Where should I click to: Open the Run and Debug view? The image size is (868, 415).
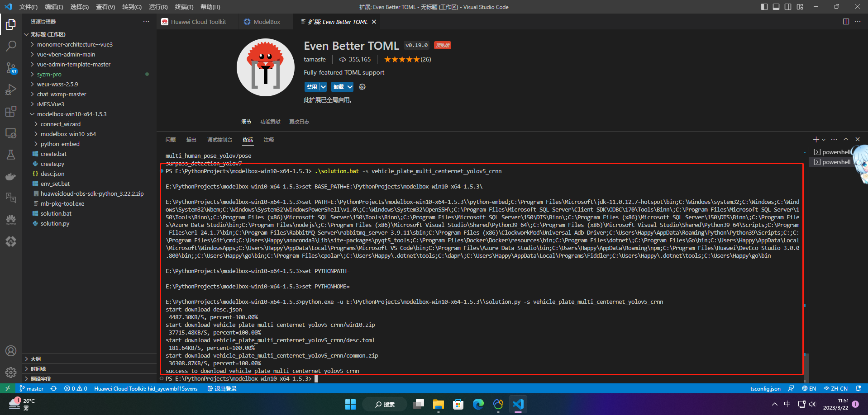click(x=11, y=90)
